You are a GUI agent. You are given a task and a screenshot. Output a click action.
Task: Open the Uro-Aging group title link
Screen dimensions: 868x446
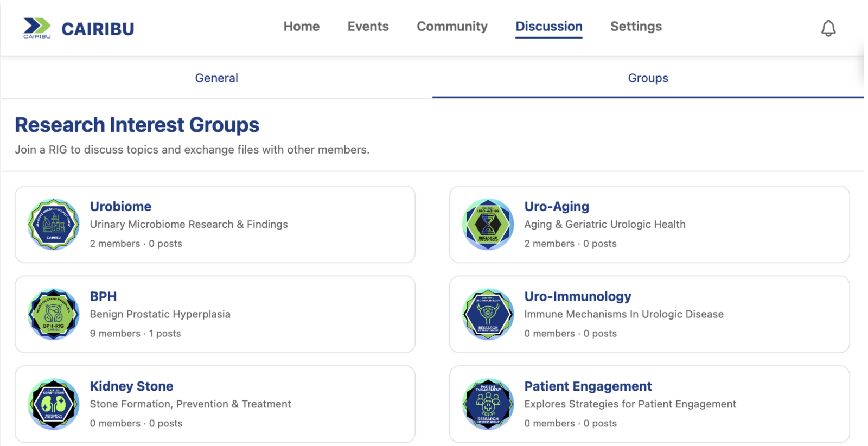coord(557,207)
